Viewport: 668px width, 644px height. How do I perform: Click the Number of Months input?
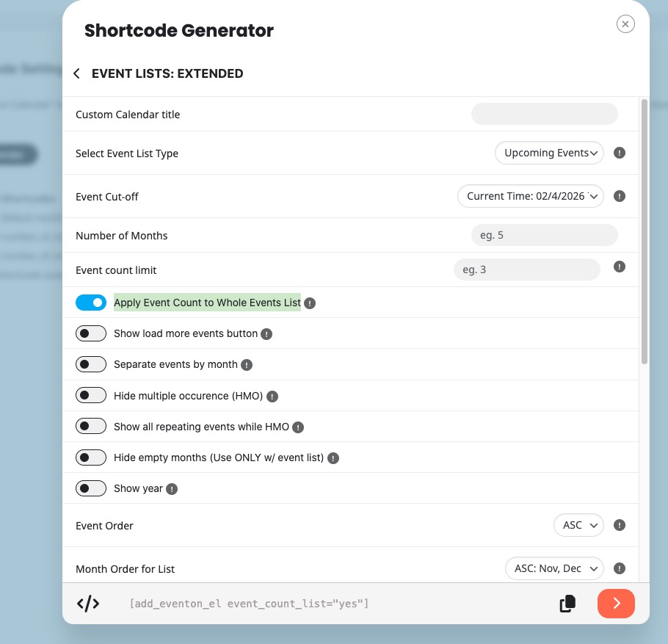pos(544,236)
